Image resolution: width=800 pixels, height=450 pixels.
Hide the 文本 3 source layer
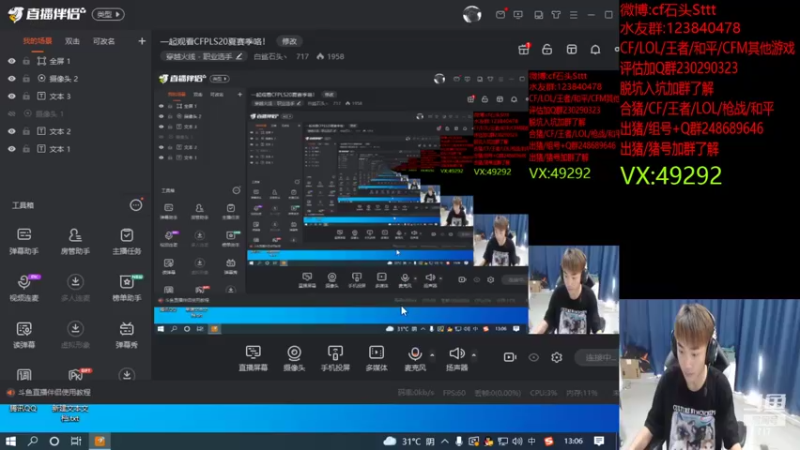point(12,96)
